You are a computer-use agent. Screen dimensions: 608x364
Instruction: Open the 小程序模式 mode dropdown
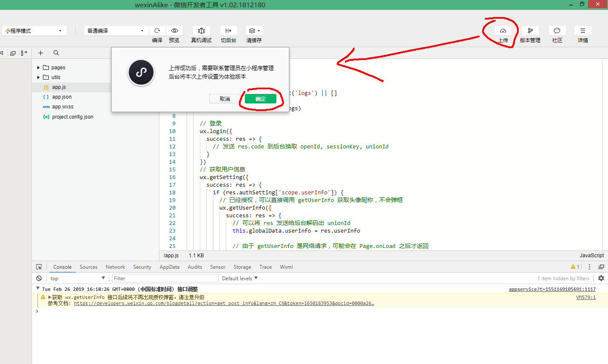(x=34, y=31)
